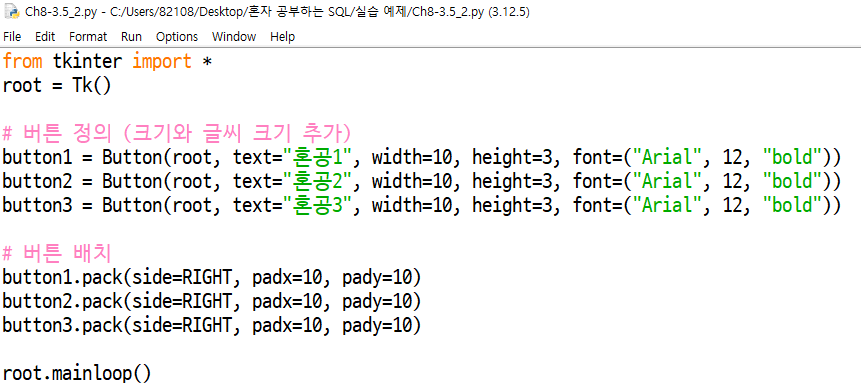Click the 'import' keyword on first line
The width and height of the screenshot is (861, 390).
coord(162,61)
